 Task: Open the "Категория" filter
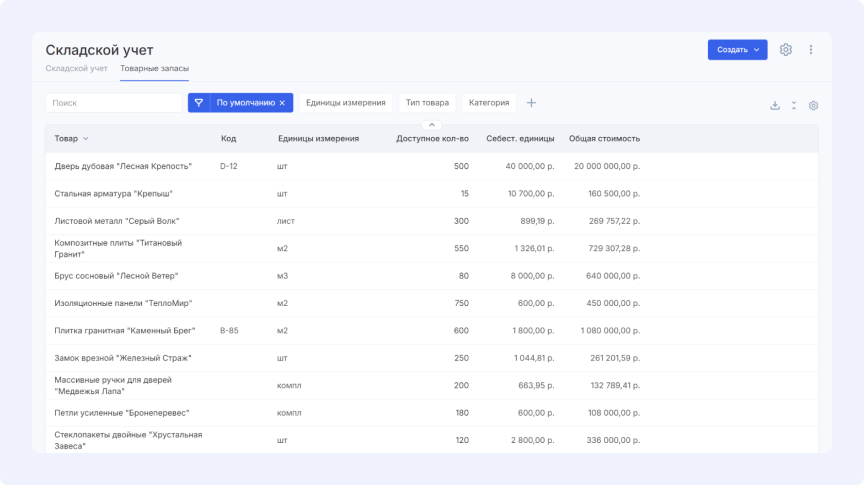pyautogui.click(x=489, y=103)
